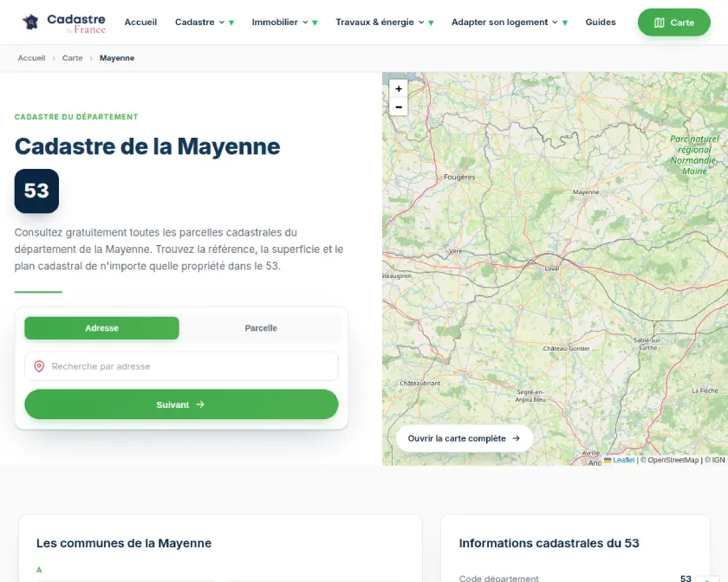The height and width of the screenshot is (582, 728).
Task: Select the Adresse search tab
Action: tap(101, 328)
